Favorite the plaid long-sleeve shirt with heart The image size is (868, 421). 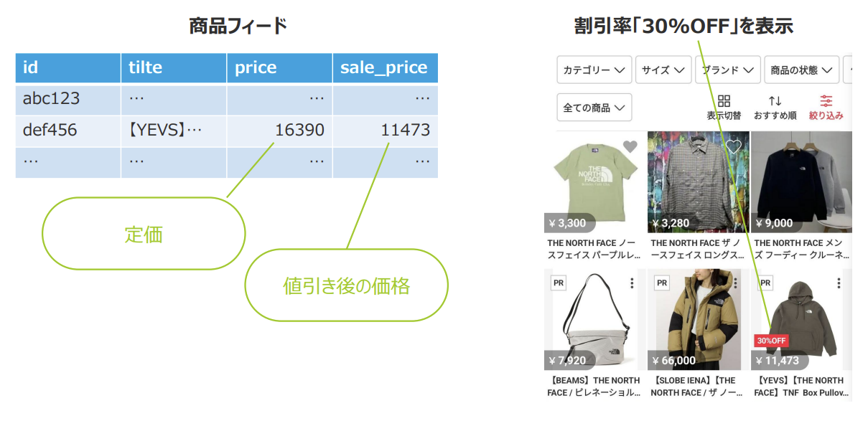733,147
